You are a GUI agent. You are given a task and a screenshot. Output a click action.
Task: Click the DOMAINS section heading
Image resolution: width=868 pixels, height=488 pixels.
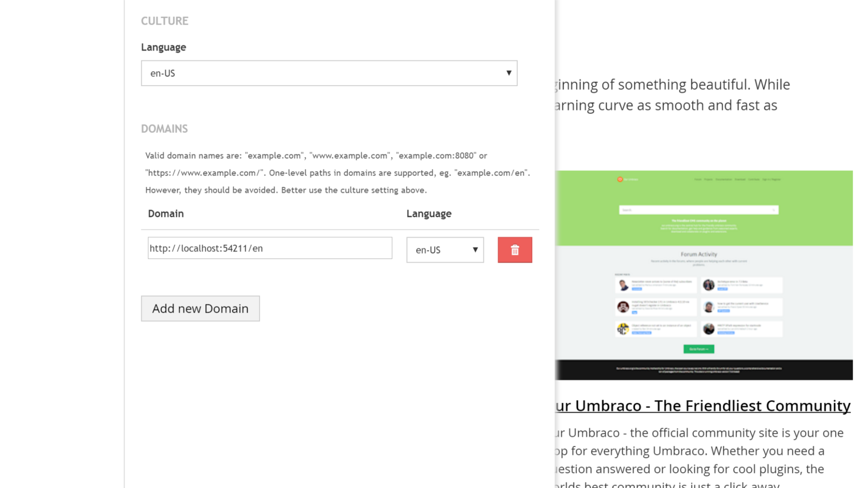click(164, 129)
